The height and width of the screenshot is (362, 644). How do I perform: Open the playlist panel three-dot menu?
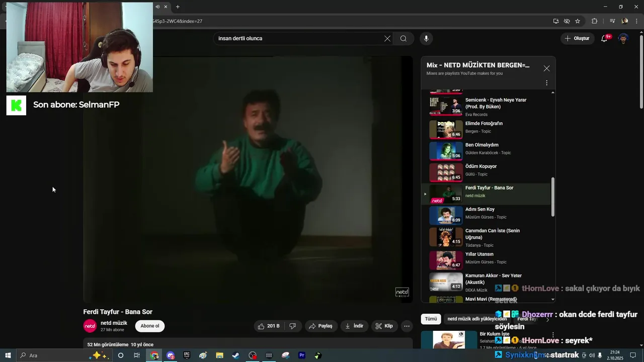coord(546,83)
